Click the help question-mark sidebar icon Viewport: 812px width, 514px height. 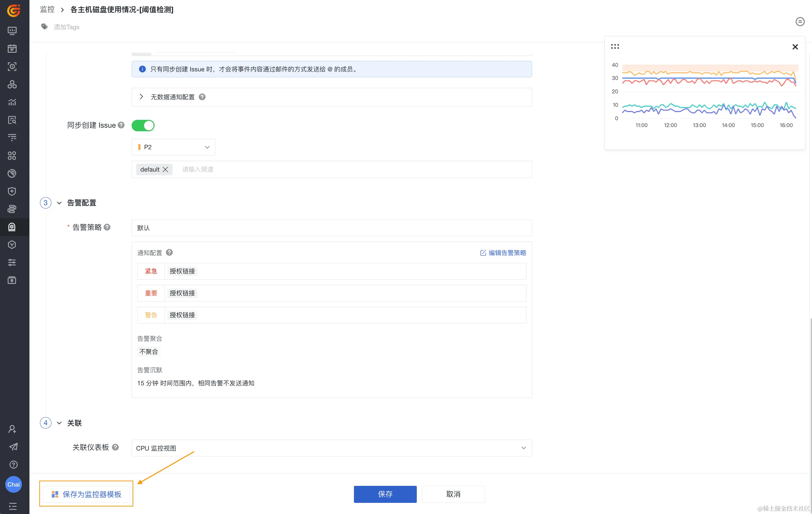[x=13, y=465]
